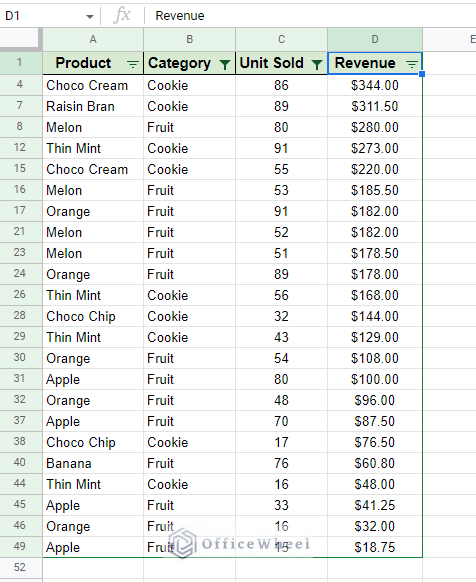Click the blue selection fill handle

pyautogui.click(x=422, y=74)
